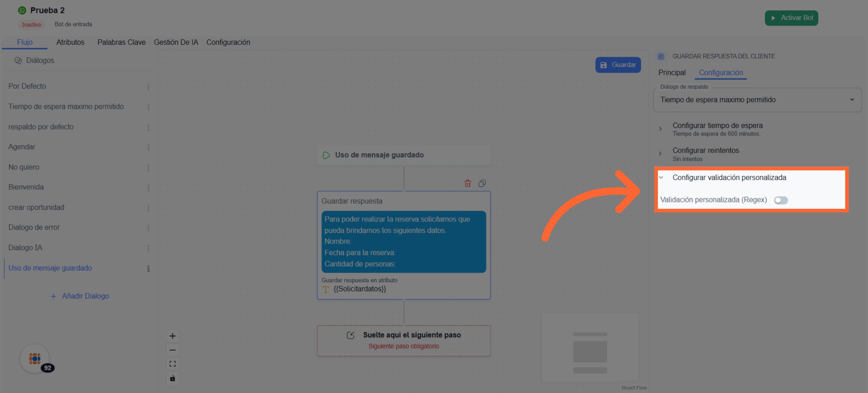Image resolution: width=868 pixels, height=393 pixels.
Task: Zoom out on the flow canvas
Action: [173, 350]
